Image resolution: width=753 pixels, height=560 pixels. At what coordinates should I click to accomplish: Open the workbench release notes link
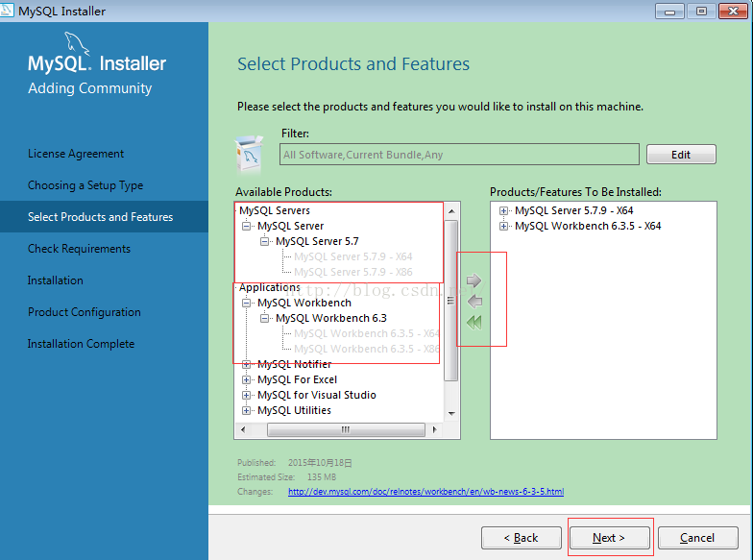point(425,492)
